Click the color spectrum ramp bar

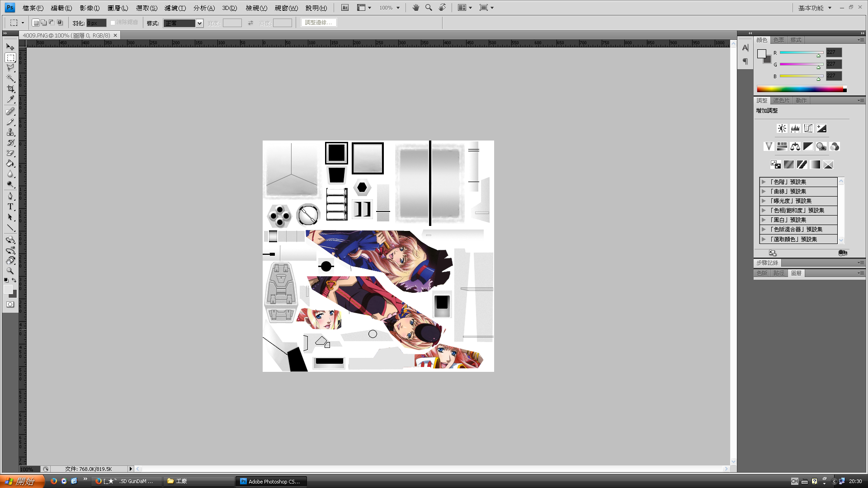pos(800,89)
